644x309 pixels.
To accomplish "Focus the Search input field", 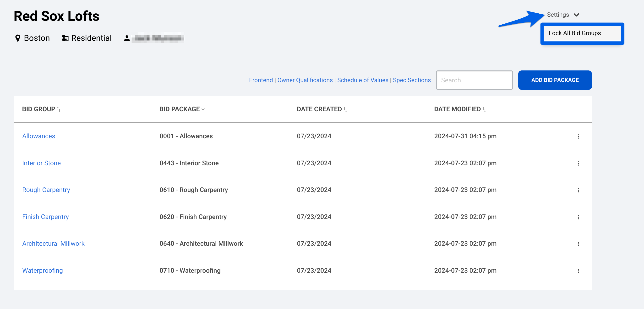I will (x=474, y=80).
